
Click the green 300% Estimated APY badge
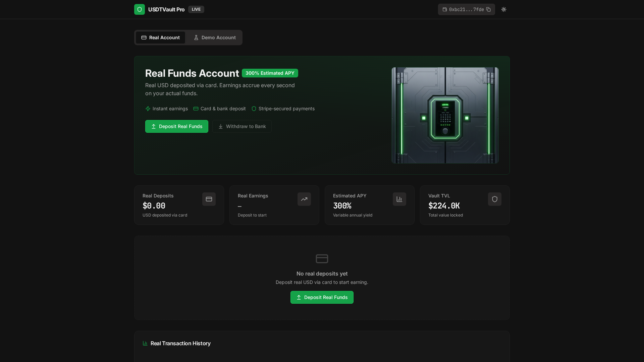(x=270, y=73)
